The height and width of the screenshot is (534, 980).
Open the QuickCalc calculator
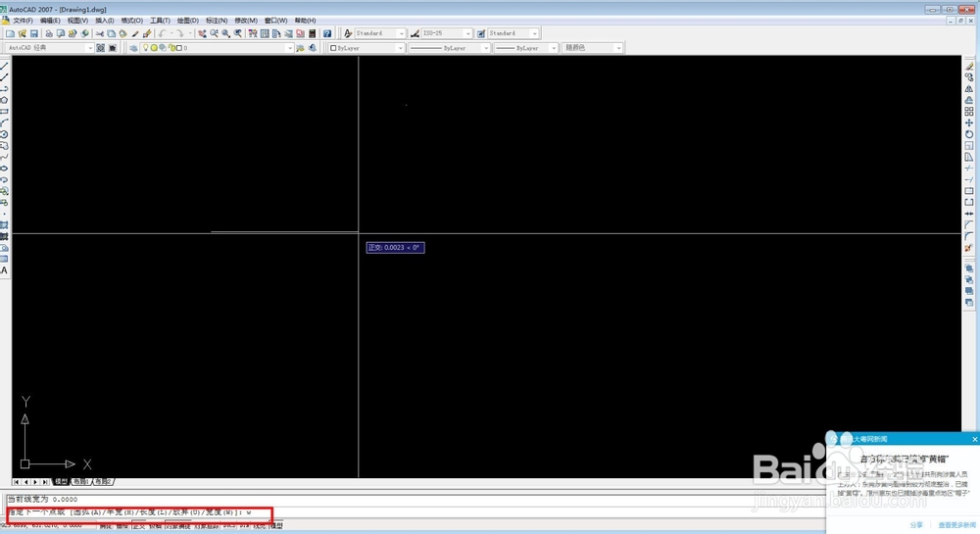(x=312, y=33)
